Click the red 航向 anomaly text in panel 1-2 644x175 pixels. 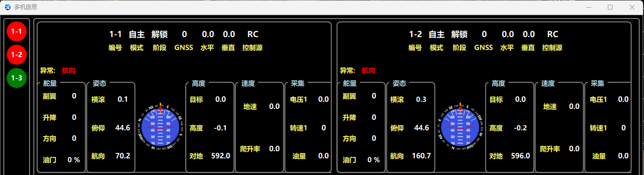tap(368, 70)
